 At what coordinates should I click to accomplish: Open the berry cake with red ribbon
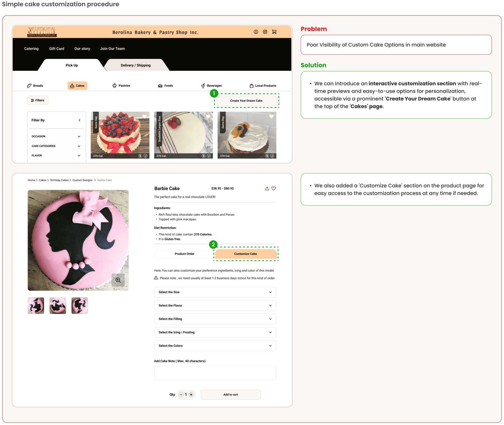coord(120,135)
